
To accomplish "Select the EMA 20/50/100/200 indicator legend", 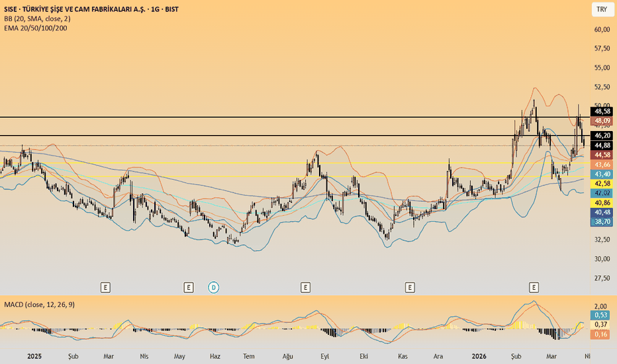I will click(35, 28).
